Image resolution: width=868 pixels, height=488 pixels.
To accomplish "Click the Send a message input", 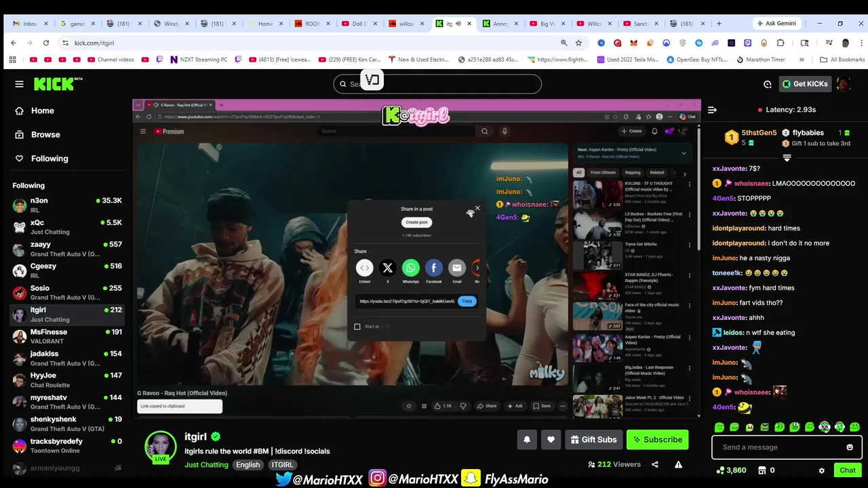I will coord(780,447).
